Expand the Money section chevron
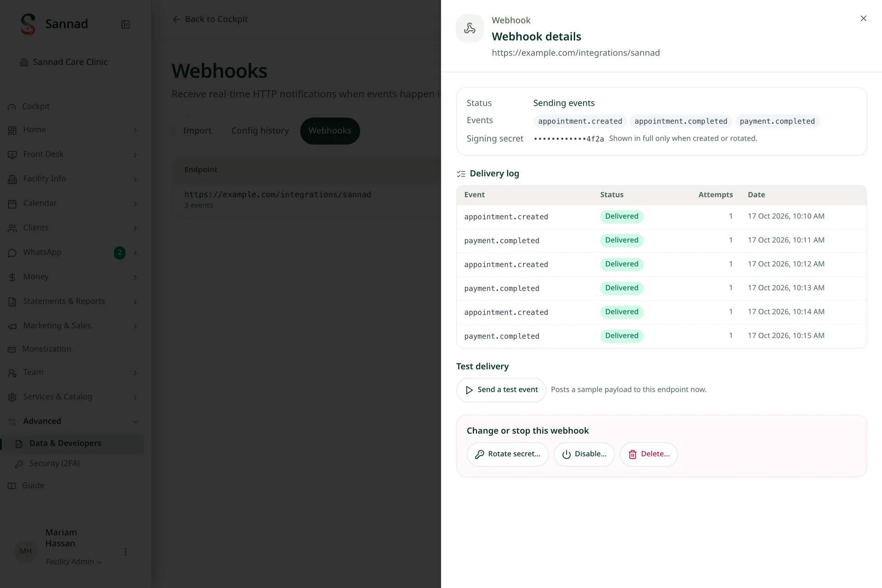This screenshot has height=588, width=882. 135,277
